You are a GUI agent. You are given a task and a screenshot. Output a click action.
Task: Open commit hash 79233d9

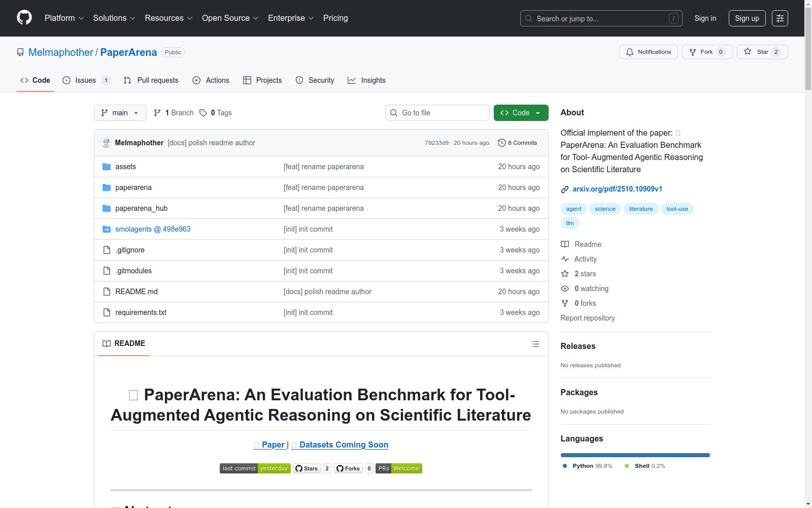[436, 143]
